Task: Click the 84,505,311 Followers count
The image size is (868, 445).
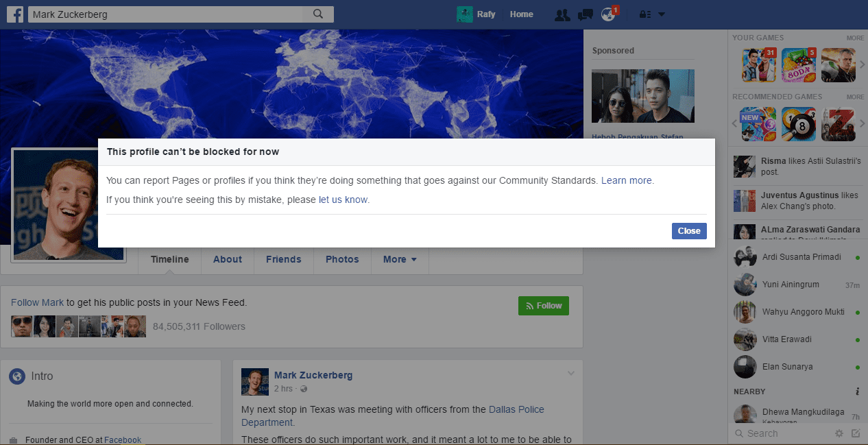Action: click(199, 326)
